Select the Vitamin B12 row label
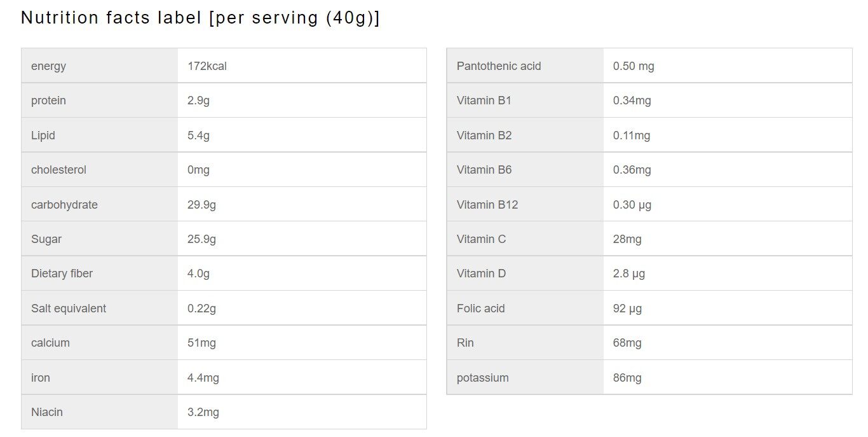The image size is (868, 437). coord(487,205)
